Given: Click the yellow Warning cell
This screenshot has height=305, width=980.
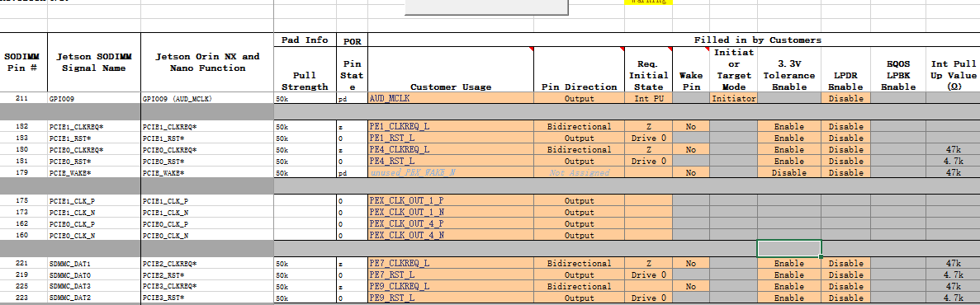Looking at the screenshot, I should tap(648, 2).
